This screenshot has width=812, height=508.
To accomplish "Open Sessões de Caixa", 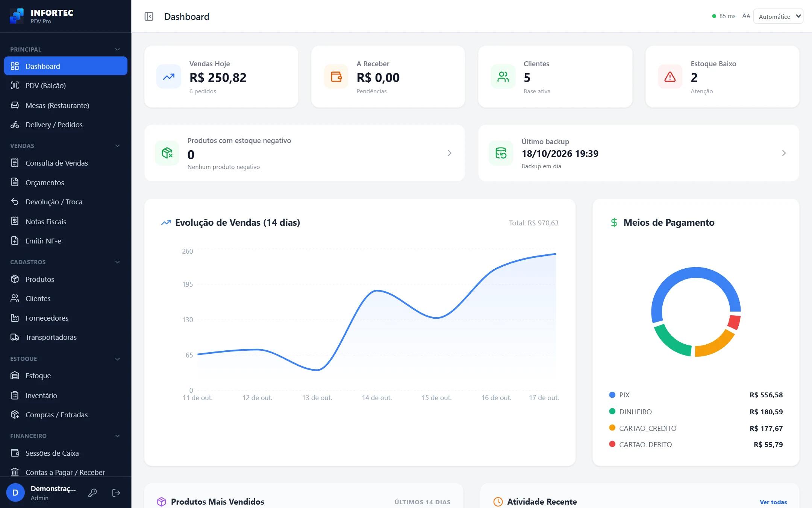I will 65,453.
